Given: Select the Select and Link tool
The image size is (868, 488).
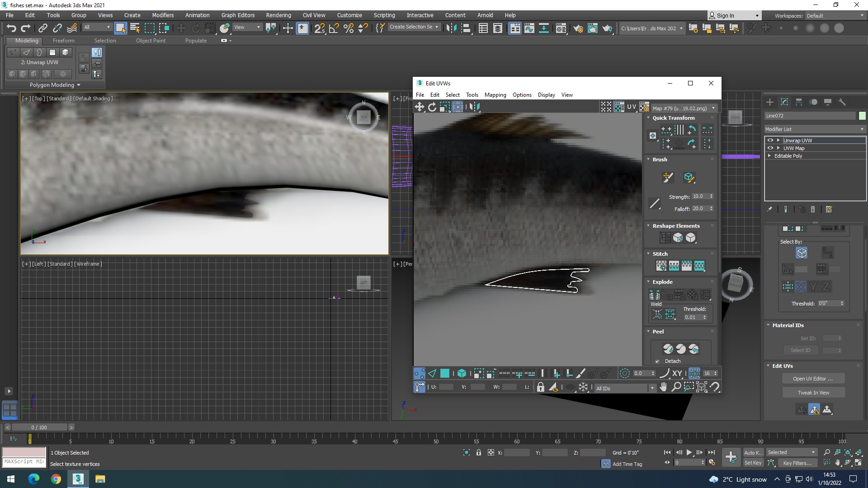Looking at the screenshot, I should [x=42, y=28].
